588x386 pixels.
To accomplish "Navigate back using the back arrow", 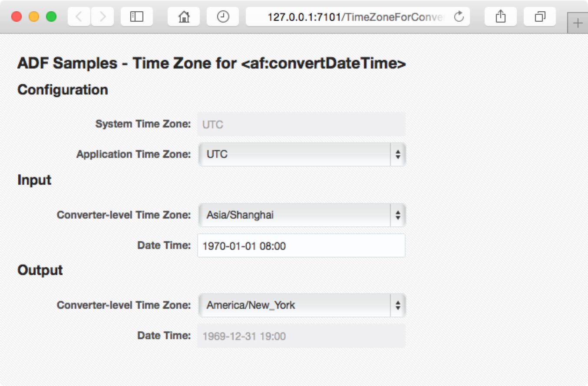I will (78, 16).
